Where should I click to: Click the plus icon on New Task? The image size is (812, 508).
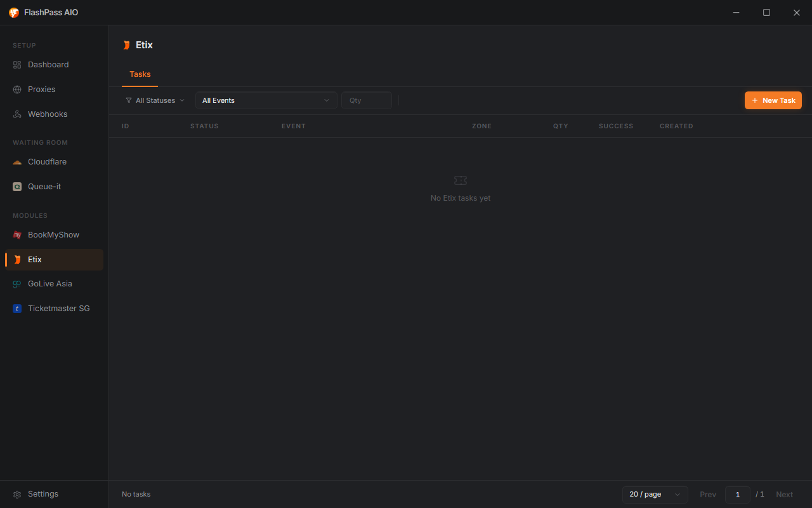point(755,100)
